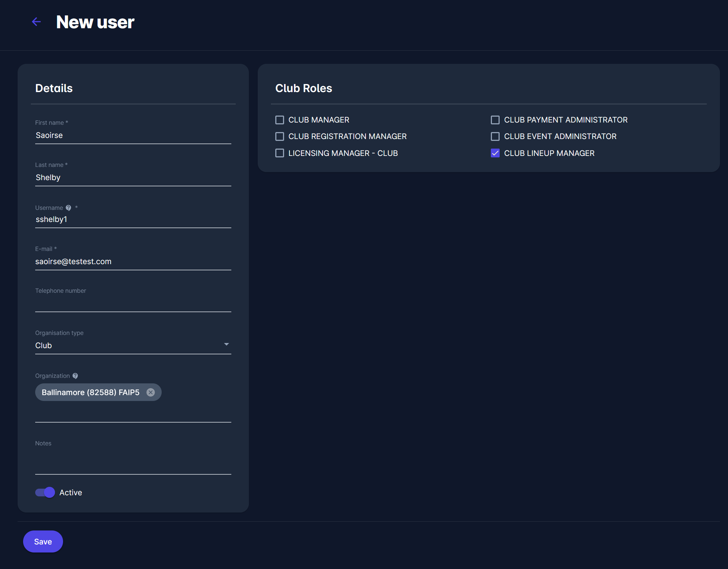
Task: Tick the Licensing Manager - Club checkbox
Action: click(x=280, y=153)
